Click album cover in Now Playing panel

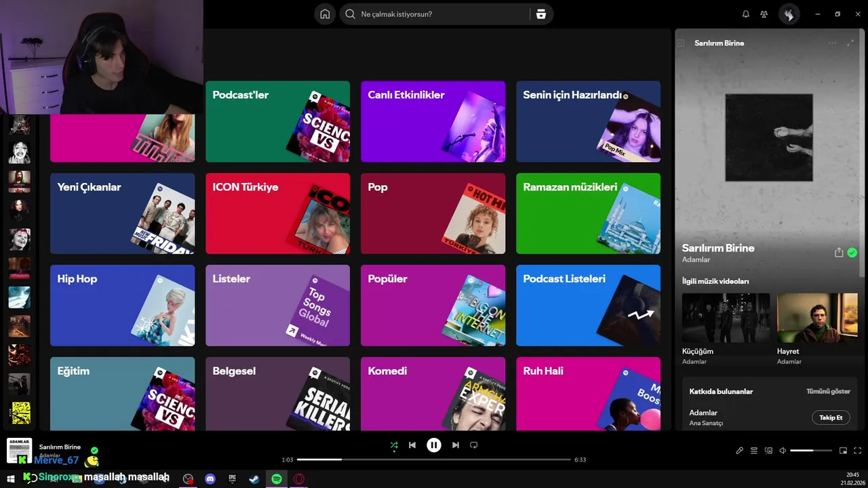click(x=769, y=138)
